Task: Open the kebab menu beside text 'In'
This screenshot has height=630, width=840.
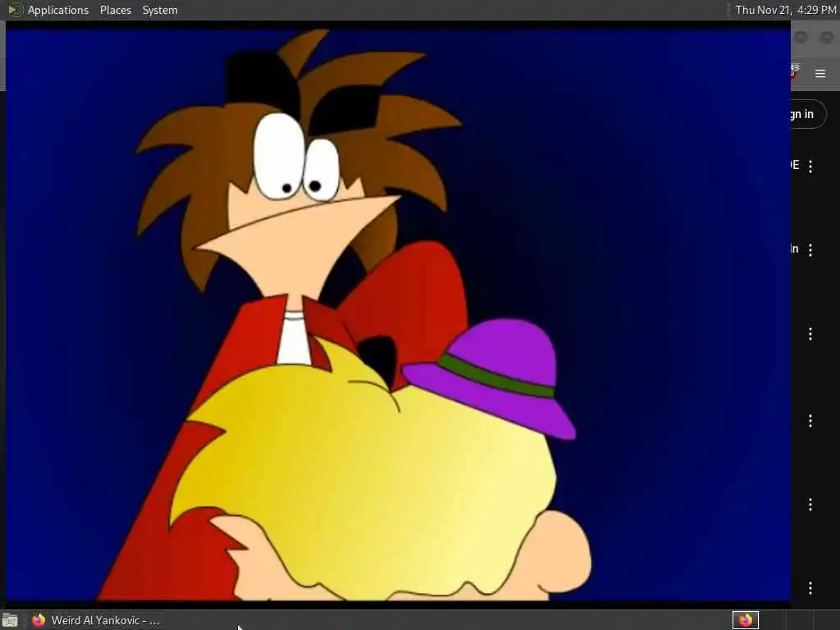Action: point(810,249)
